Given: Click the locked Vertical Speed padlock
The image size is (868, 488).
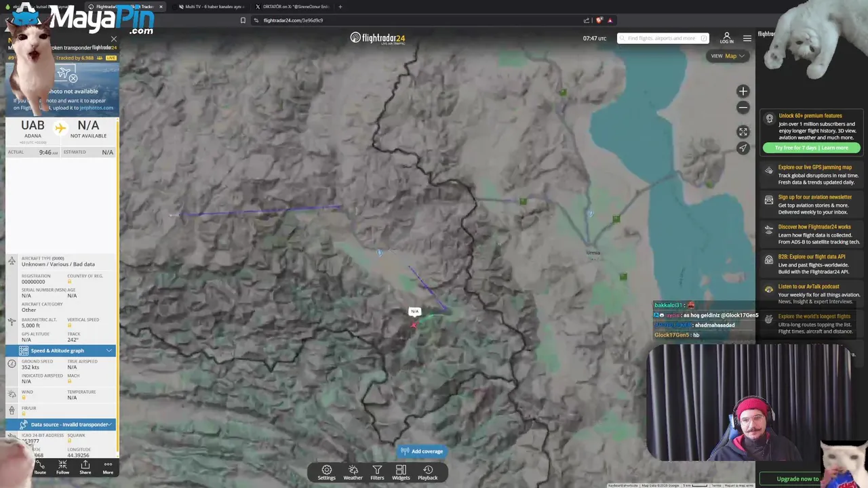Looking at the screenshot, I should [69, 325].
